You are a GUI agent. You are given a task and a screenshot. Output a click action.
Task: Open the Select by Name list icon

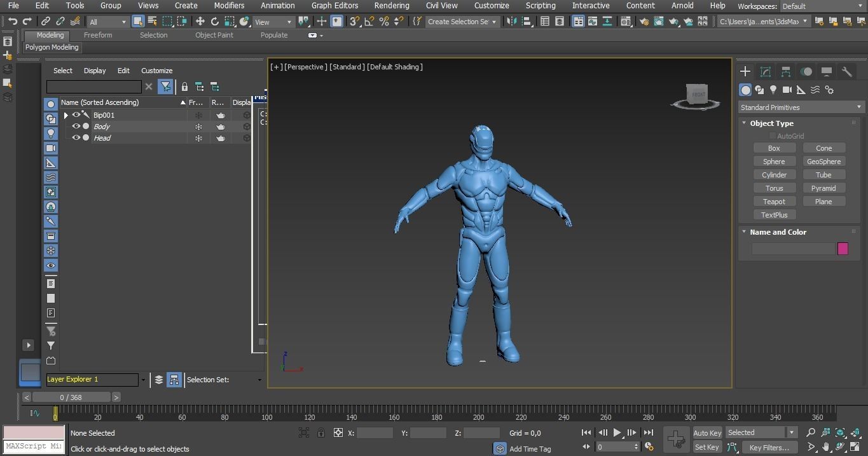(x=153, y=22)
